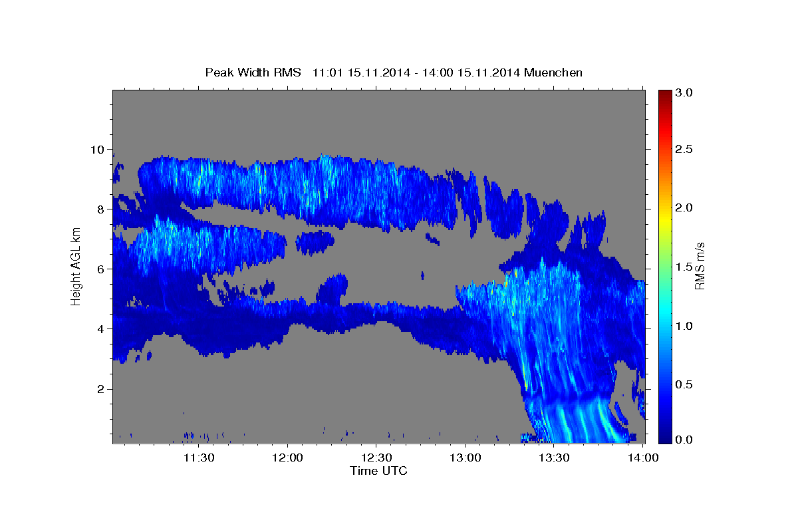This screenshot has width=798, height=532.
Task: Click the plot title 'Peak Width RMS'
Action: point(253,72)
